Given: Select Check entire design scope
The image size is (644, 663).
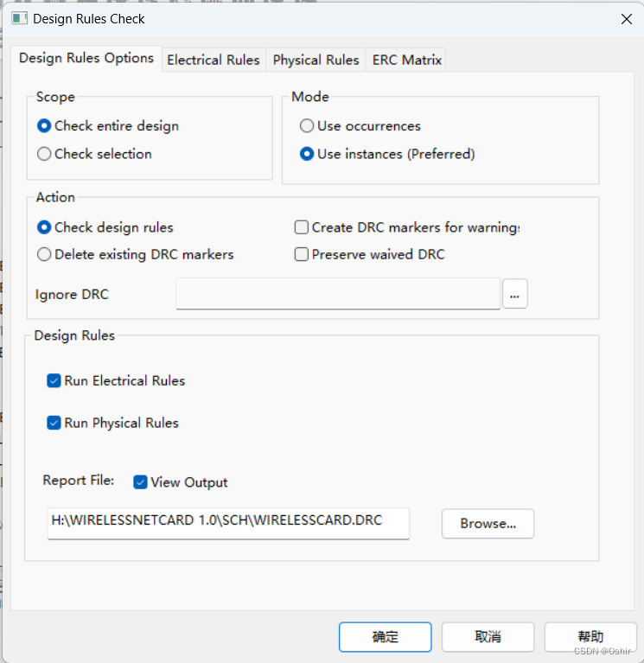Looking at the screenshot, I should (44, 126).
